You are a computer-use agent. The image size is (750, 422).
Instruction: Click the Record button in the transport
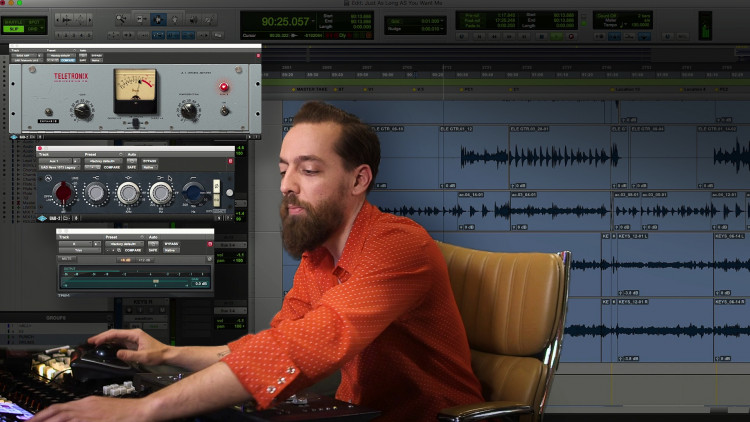click(572, 36)
